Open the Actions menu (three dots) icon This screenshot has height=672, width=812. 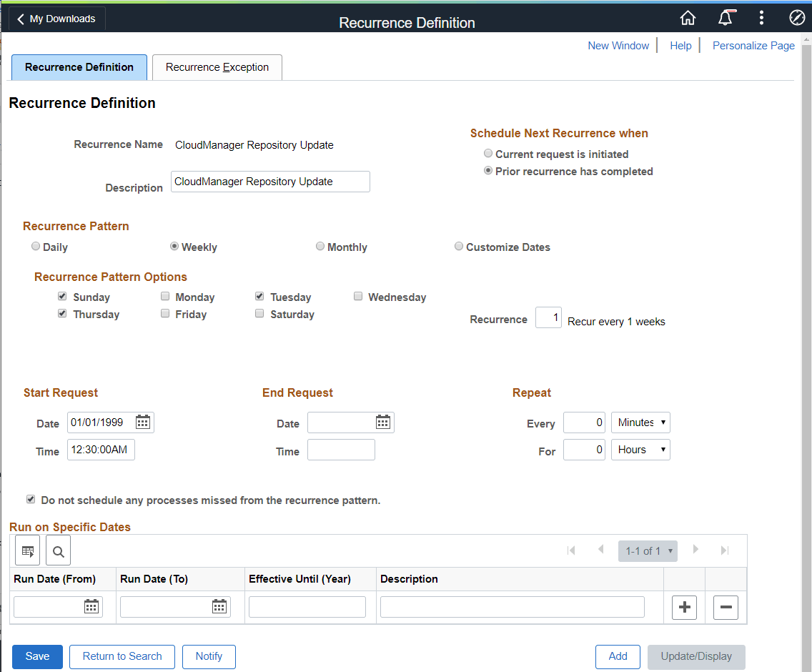coord(761,17)
